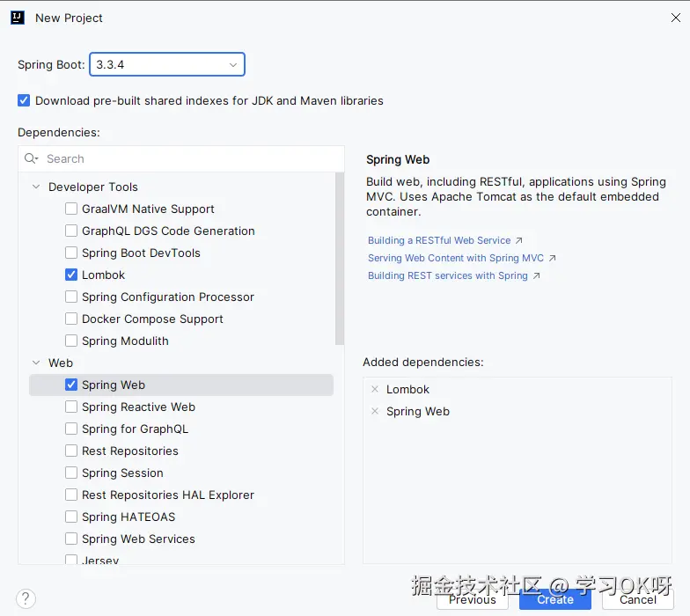Collapse the Developer Tools group
This screenshot has width=690, height=616.
[36, 187]
